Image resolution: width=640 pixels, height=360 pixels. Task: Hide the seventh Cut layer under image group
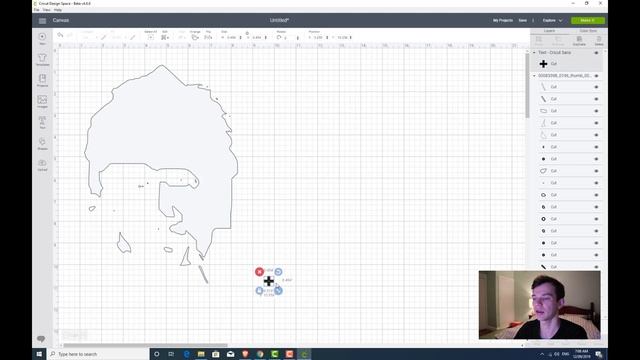click(596, 159)
